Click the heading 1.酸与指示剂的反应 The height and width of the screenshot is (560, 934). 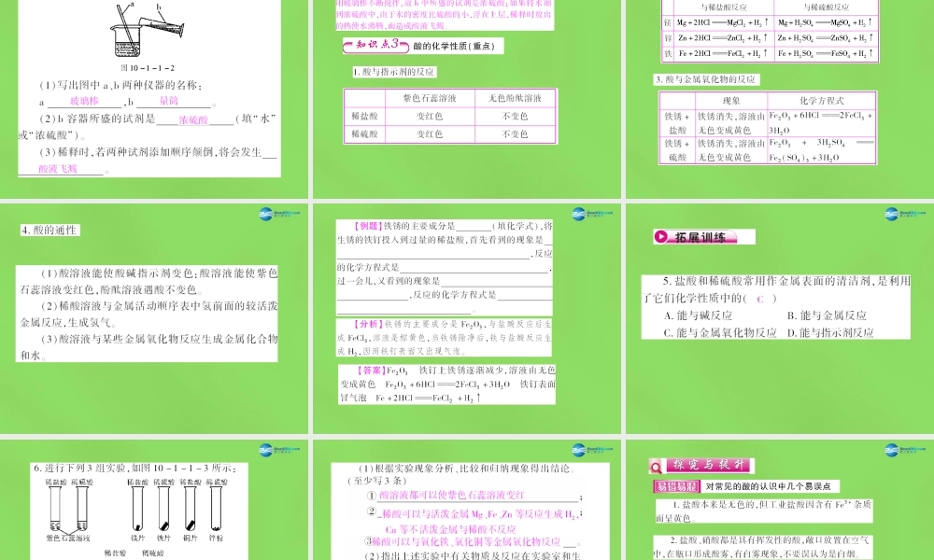(395, 71)
